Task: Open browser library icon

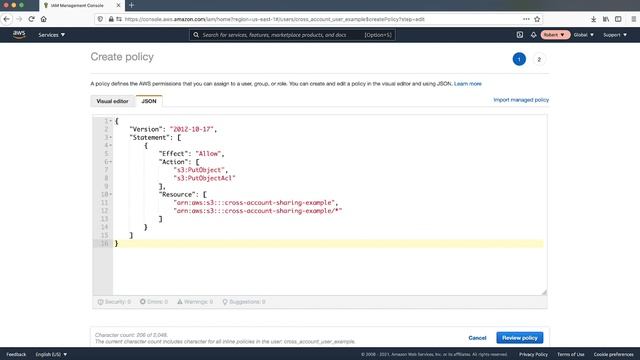Action: [606, 19]
